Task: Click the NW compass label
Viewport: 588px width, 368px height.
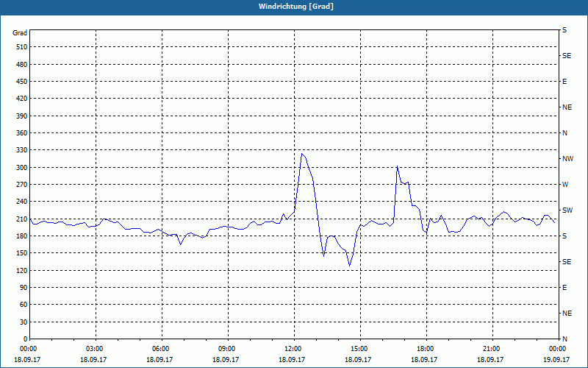Action: (567, 159)
